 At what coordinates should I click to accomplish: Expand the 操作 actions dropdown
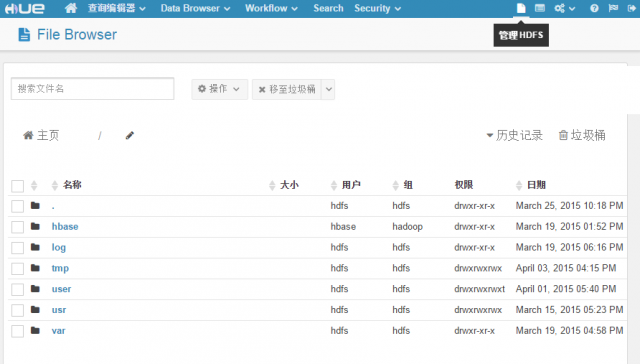coord(220,89)
